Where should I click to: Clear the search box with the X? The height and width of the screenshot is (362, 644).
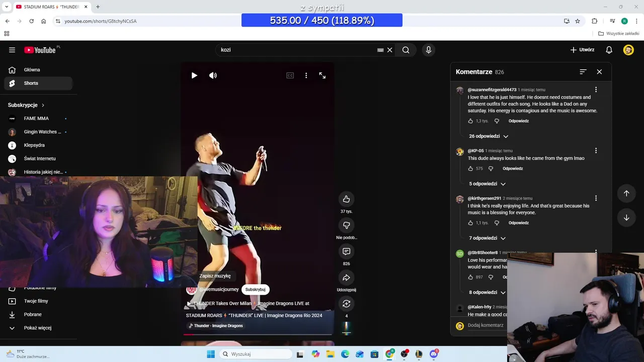(x=389, y=50)
